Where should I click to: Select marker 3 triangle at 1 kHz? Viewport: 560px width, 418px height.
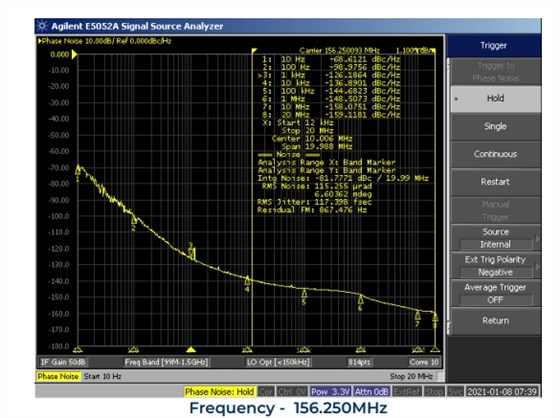click(x=191, y=252)
